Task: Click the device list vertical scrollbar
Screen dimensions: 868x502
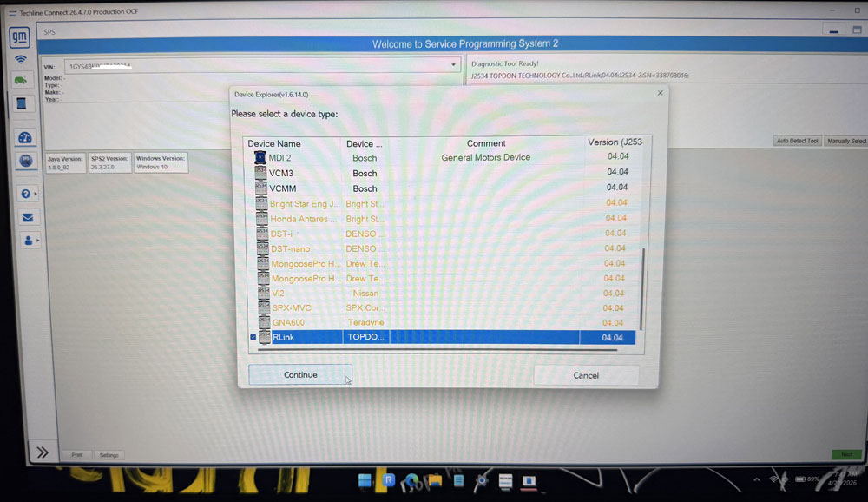Action: click(642, 288)
